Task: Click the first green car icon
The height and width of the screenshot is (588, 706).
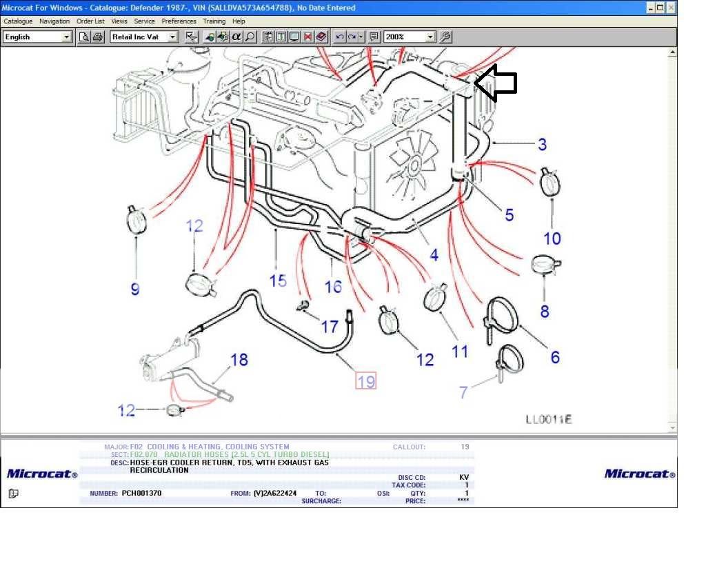Action: (210, 37)
